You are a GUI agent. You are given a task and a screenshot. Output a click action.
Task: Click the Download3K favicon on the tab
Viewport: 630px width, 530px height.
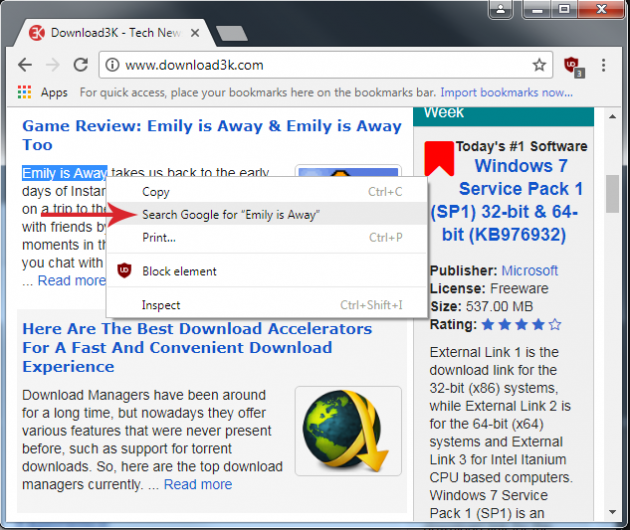(x=37, y=33)
